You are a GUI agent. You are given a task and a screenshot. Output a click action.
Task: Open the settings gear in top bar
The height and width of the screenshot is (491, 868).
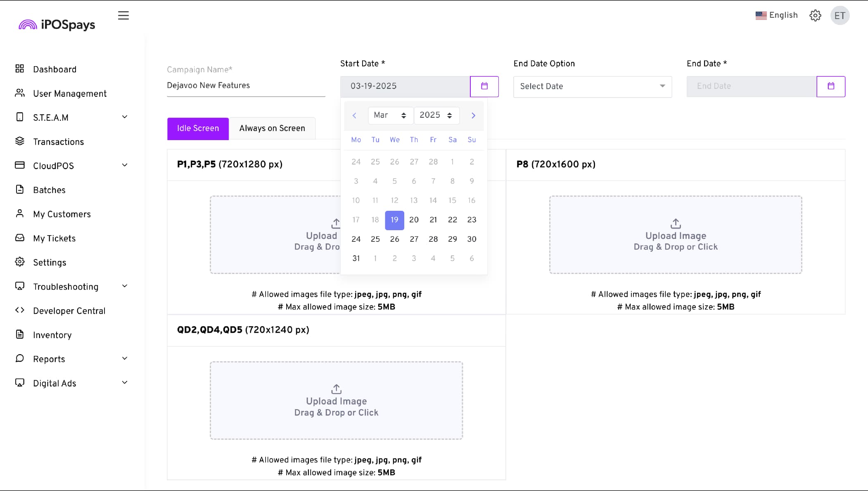coord(815,16)
